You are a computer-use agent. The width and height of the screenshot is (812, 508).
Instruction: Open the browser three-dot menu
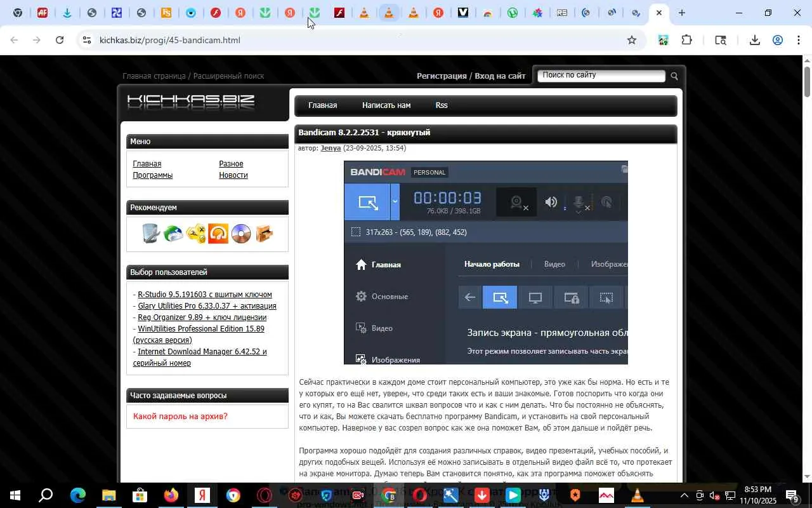point(798,40)
